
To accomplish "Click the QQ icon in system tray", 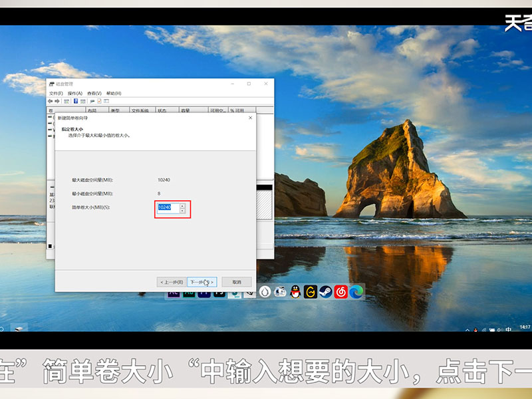I will (x=475, y=329).
